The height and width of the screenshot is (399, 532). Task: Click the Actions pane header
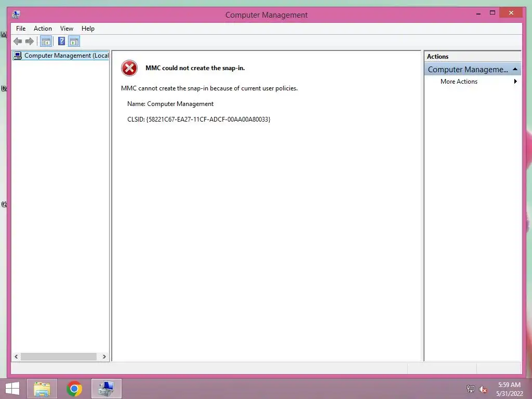pyautogui.click(x=472, y=57)
